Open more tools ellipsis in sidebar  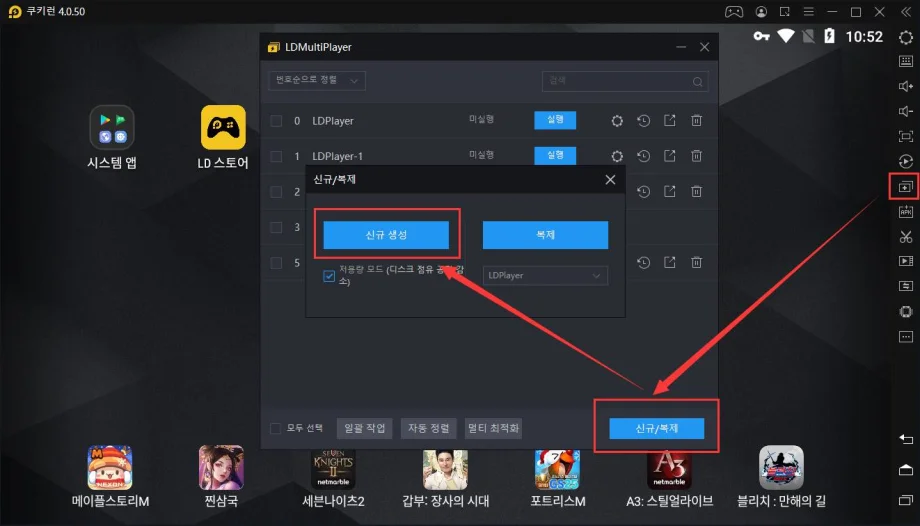point(905,337)
